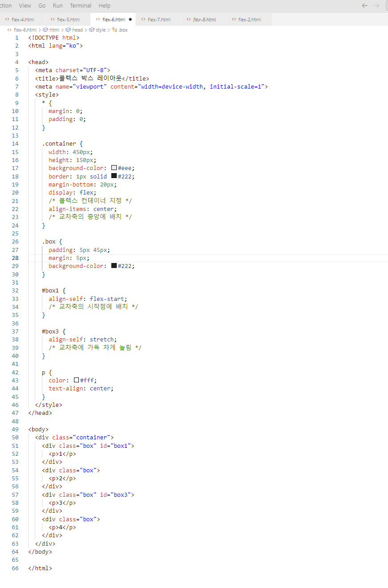Open the Run menu
Viewport: 388px width, 588px height.
coord(57,6)
